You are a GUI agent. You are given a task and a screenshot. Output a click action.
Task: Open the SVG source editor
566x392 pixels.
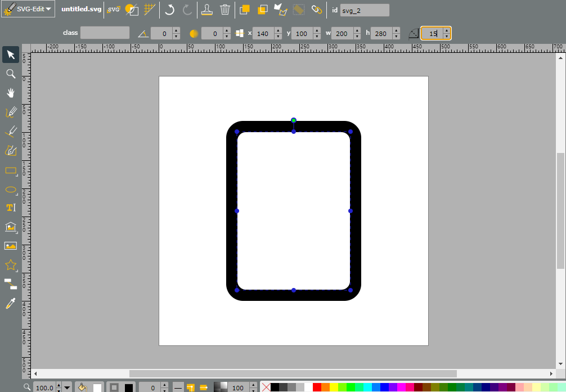[114, 10]
